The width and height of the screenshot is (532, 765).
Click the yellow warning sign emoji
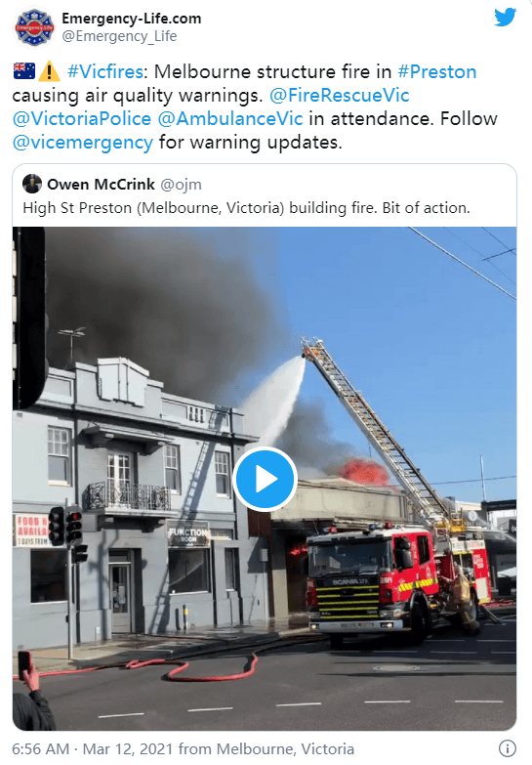pos(49,71)
